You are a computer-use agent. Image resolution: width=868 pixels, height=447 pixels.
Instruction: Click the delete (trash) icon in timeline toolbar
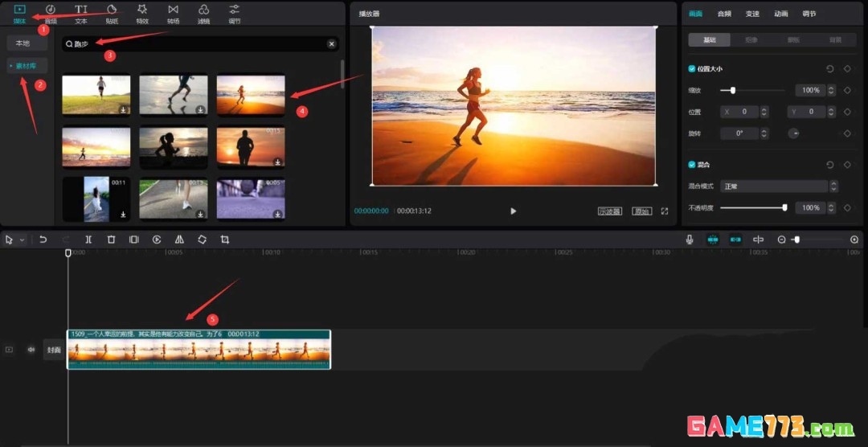(x=112, y=240)
